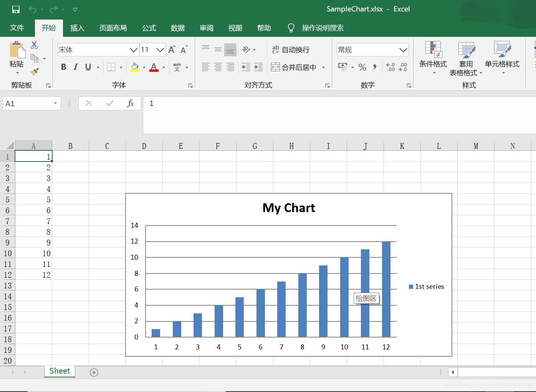Open fill color dropdown arrow
This screenshot has height=392, width=536.
144,68
